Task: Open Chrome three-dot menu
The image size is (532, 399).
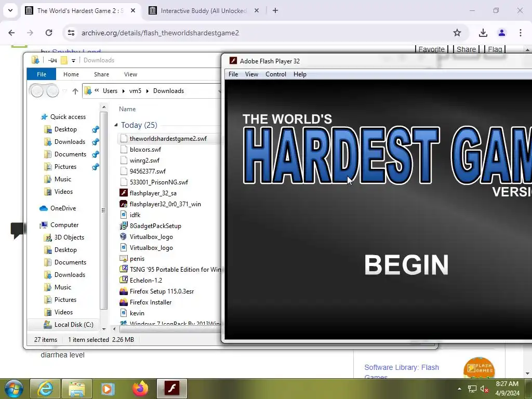Action: [521, 33]
